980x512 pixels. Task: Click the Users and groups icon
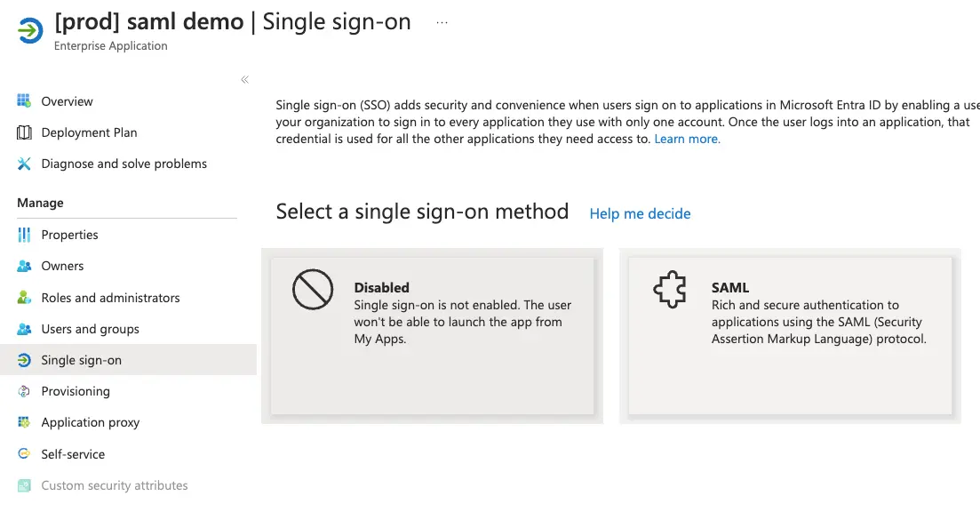(x=24, y=329)
